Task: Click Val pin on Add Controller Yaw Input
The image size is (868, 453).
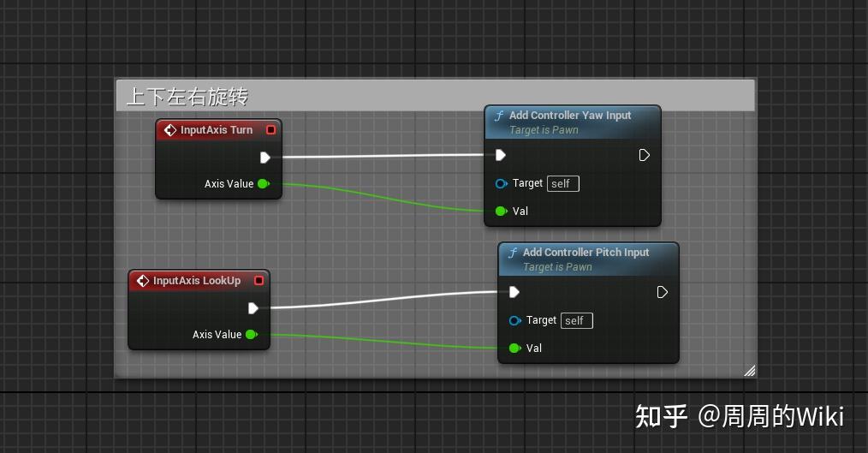Action: [501, 211]
